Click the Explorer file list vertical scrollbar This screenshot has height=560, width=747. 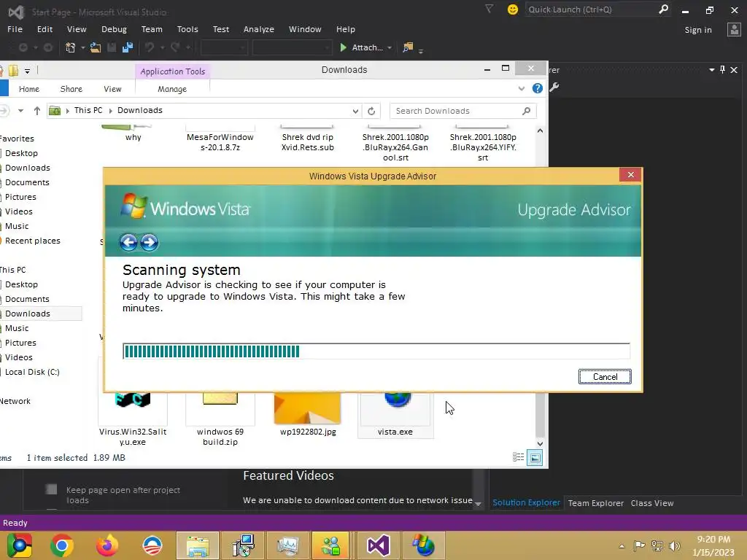pyautogui.click(x=540, y=286)
